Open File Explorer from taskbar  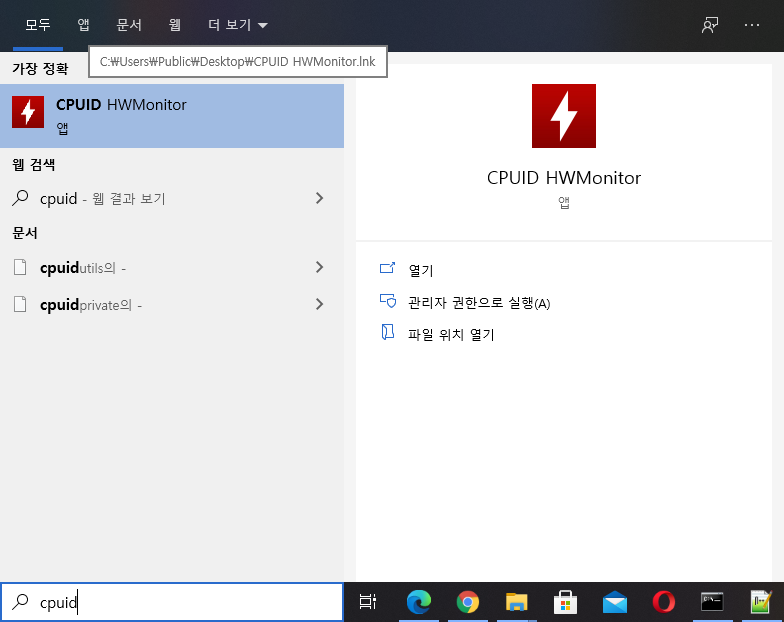516,602
